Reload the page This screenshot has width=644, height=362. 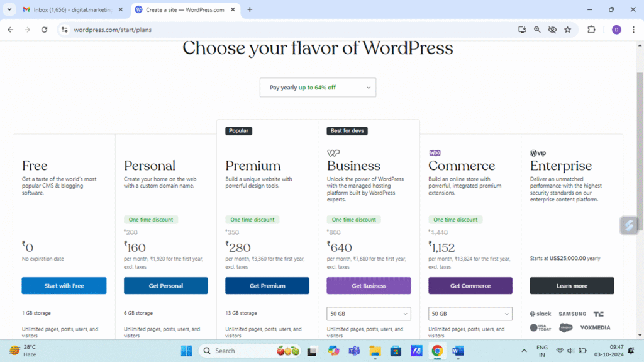click(x=44, y=30)
